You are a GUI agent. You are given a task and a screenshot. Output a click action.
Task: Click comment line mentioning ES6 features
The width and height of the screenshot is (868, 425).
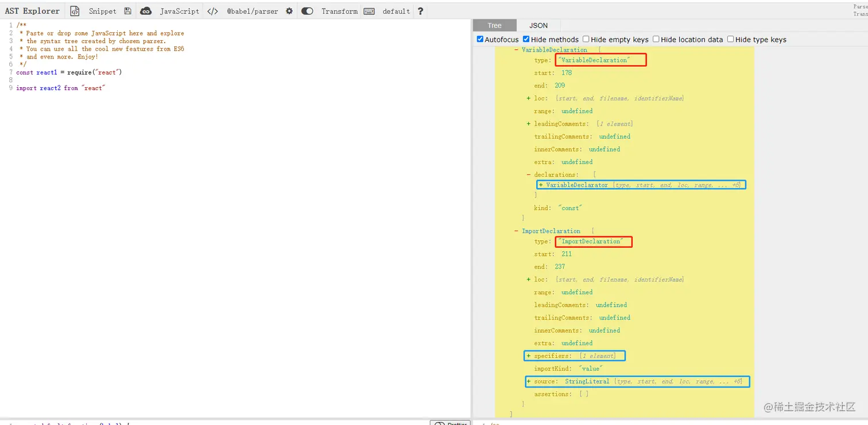102,49
